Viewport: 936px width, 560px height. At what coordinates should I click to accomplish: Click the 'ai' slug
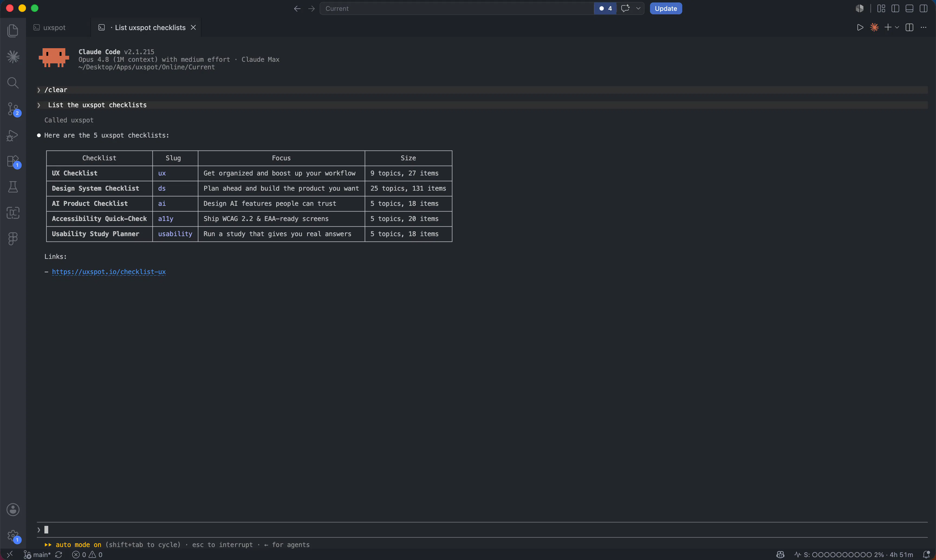click(162, 203)
